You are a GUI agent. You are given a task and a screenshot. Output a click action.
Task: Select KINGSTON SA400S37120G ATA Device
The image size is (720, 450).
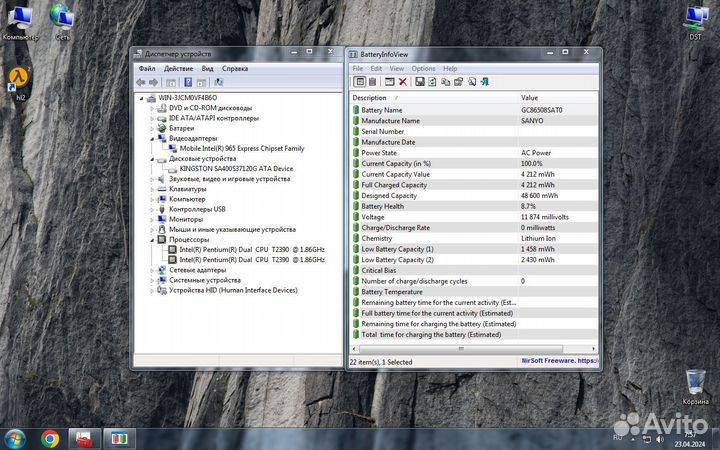pos(236,169)
